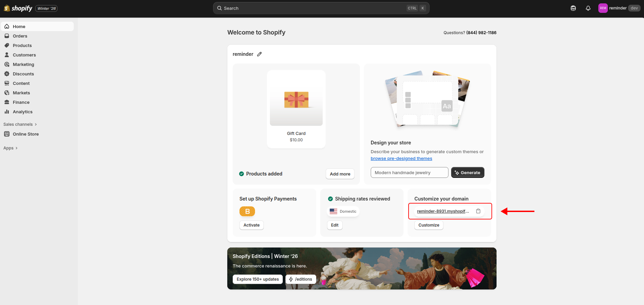Click the Analytics bar chart icon

pos(7,112)
